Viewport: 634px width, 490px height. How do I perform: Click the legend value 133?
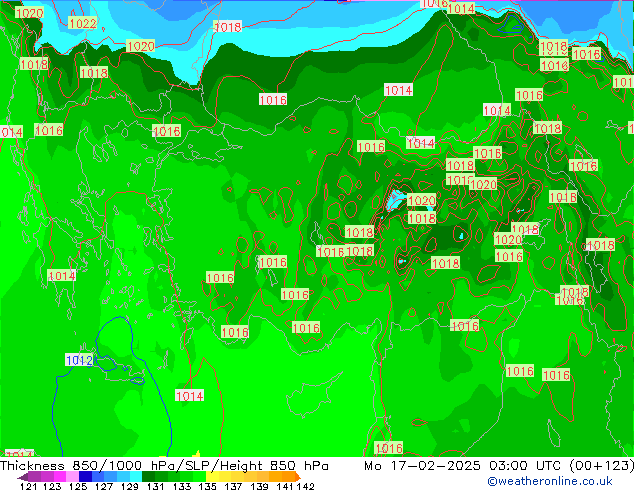point(182,486)
